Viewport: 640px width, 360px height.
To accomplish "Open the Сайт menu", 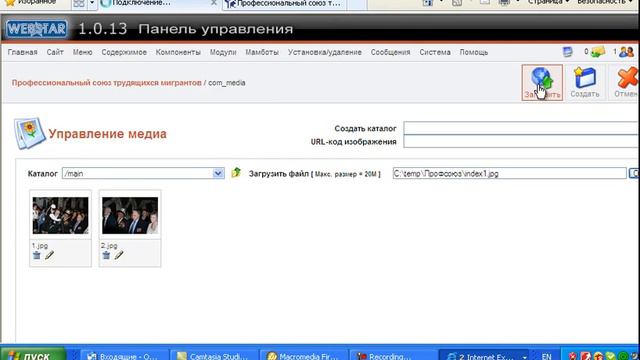I will (x=55, y=52).
